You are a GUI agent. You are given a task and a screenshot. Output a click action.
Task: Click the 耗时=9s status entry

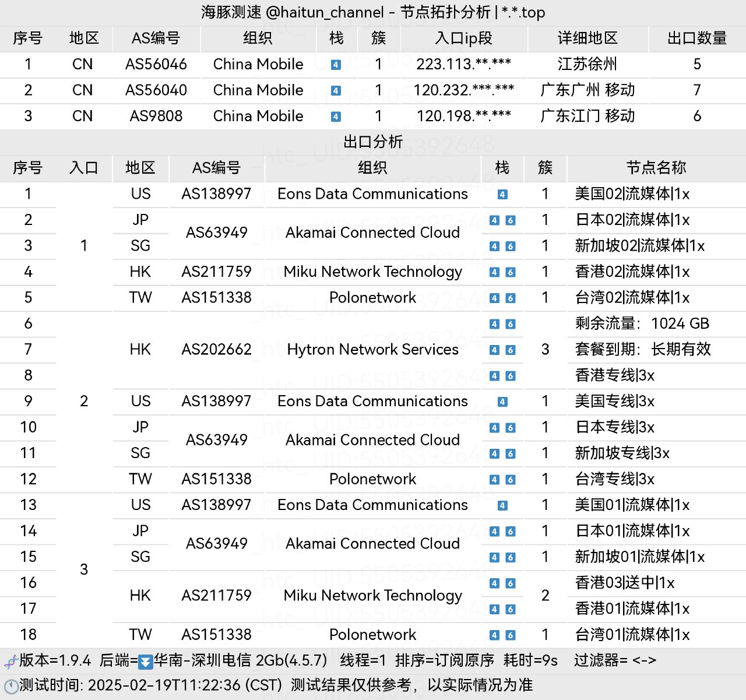[x=530, y=660]
